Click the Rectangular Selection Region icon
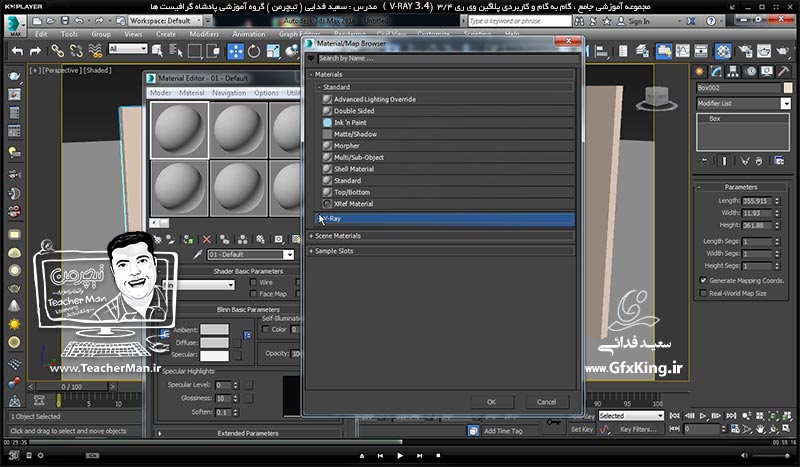Image resolution: width=800 pixels, height=467 pixels. click(194, 52)
